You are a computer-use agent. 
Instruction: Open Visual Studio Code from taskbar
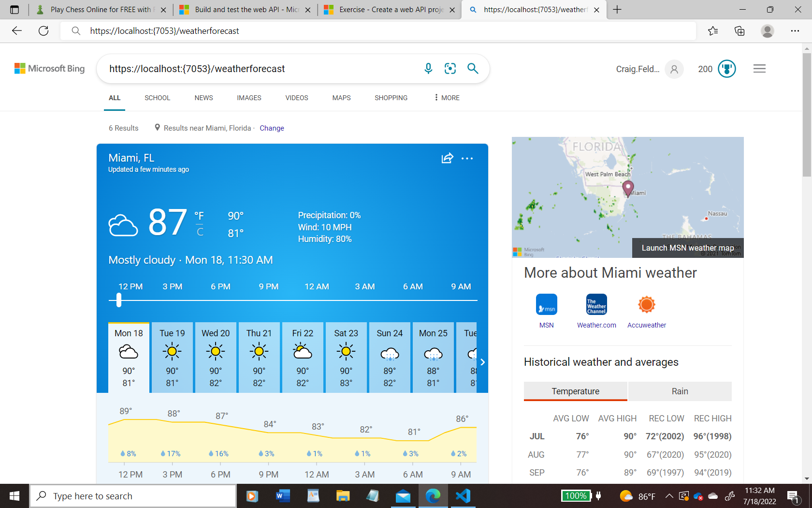coord(463,496)
